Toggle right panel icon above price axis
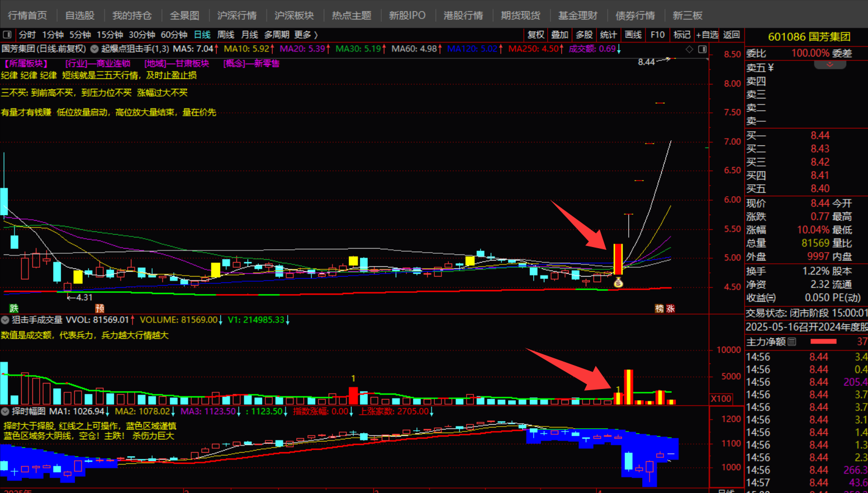 (703, 49)
